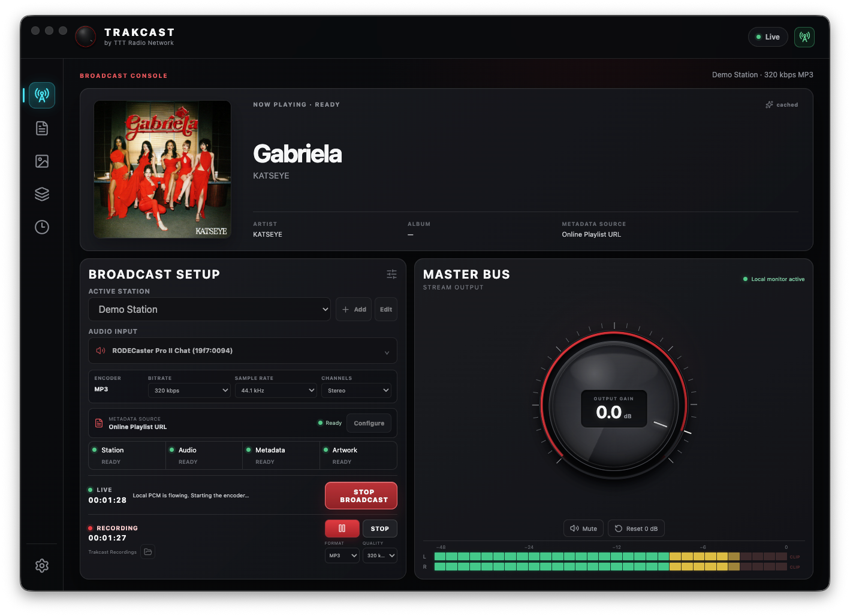Open the Channels Stereo dropdown
Viewport: 850px width, 616px height.
tap(357, 391)
